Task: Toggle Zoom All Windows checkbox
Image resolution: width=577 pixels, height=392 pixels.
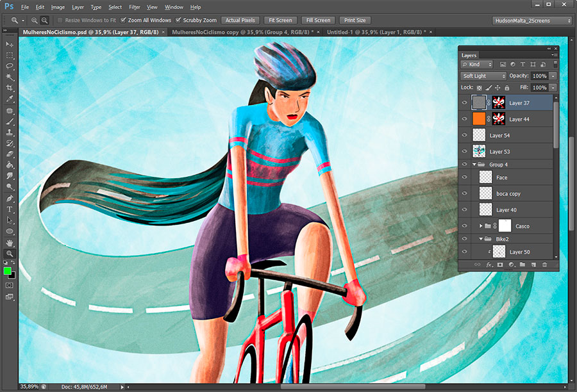Action: [x=123, y=20]
